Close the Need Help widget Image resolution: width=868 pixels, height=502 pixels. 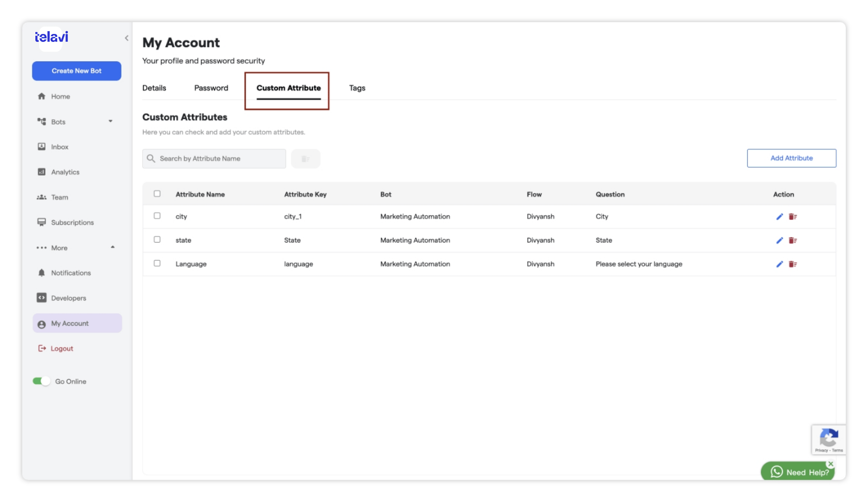[x=830, y=464]
